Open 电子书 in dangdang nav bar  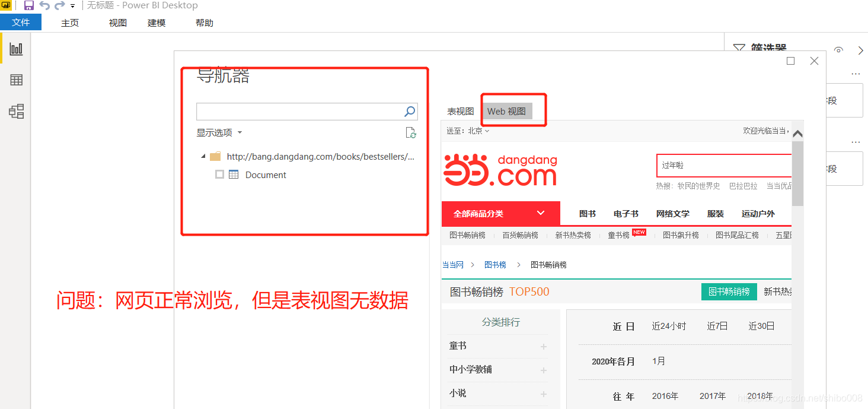point(626,214)
